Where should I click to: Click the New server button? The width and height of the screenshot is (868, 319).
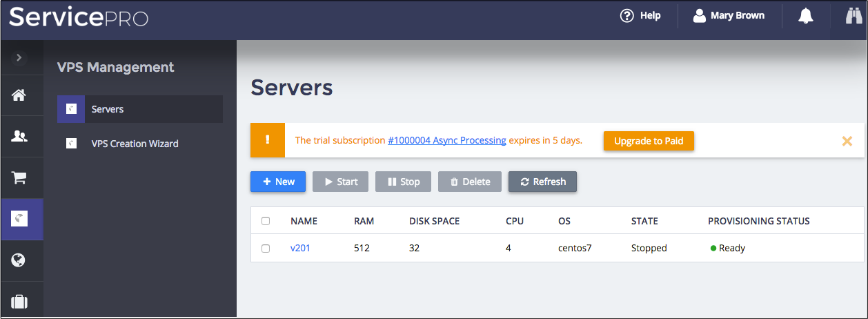(278, 182)
